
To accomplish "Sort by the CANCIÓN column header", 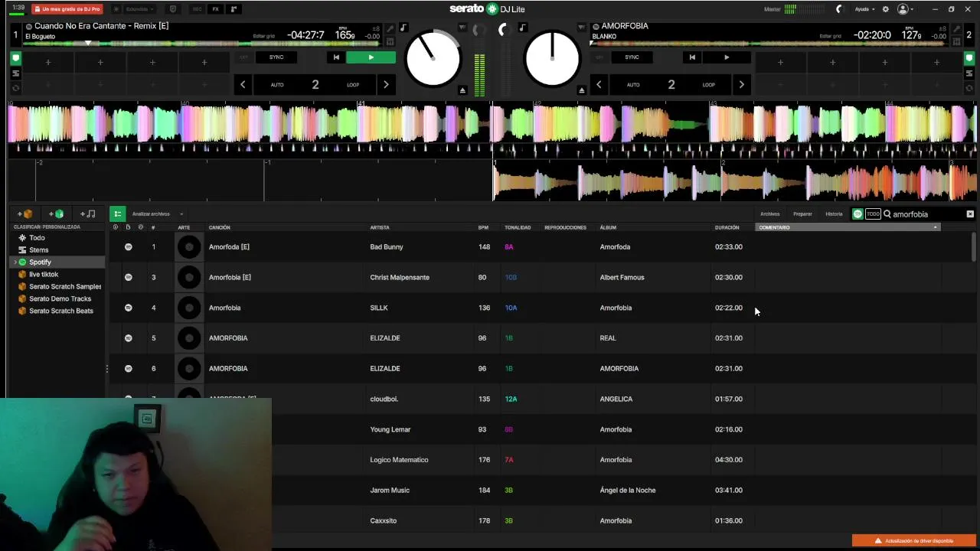I will click(220, 227).
